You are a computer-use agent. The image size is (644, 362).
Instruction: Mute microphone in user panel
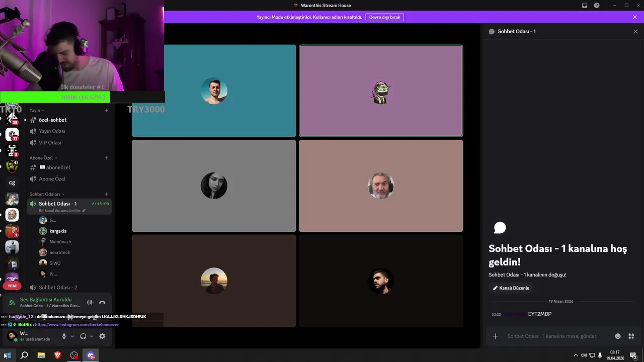click(x=64, y=336)
